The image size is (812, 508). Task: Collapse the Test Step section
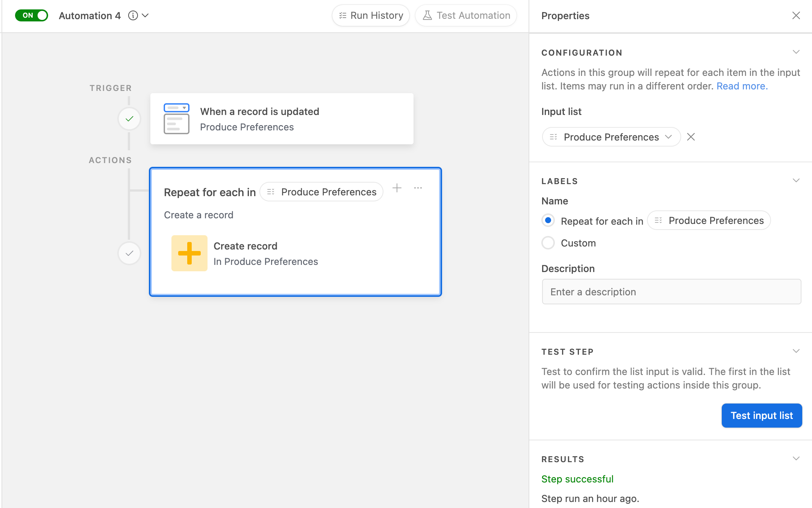796,351
